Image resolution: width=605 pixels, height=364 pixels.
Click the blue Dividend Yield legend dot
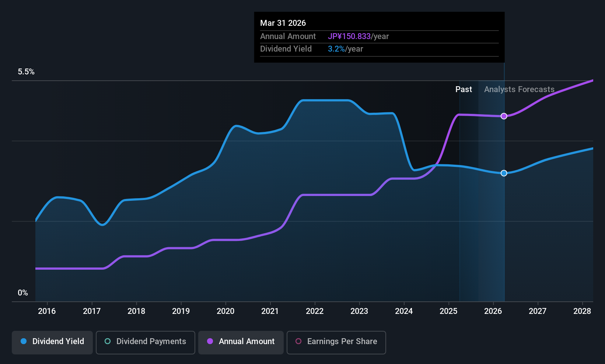point(24,341)
